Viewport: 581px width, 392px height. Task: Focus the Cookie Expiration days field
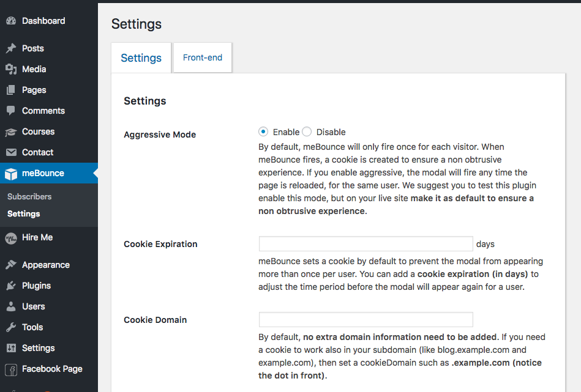(x=365, y=243)
